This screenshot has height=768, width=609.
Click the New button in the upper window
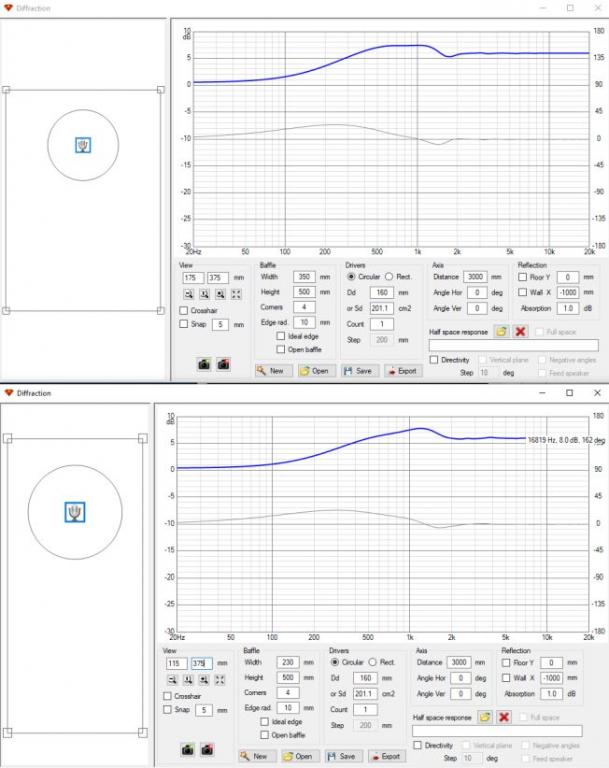coord(273,371)
